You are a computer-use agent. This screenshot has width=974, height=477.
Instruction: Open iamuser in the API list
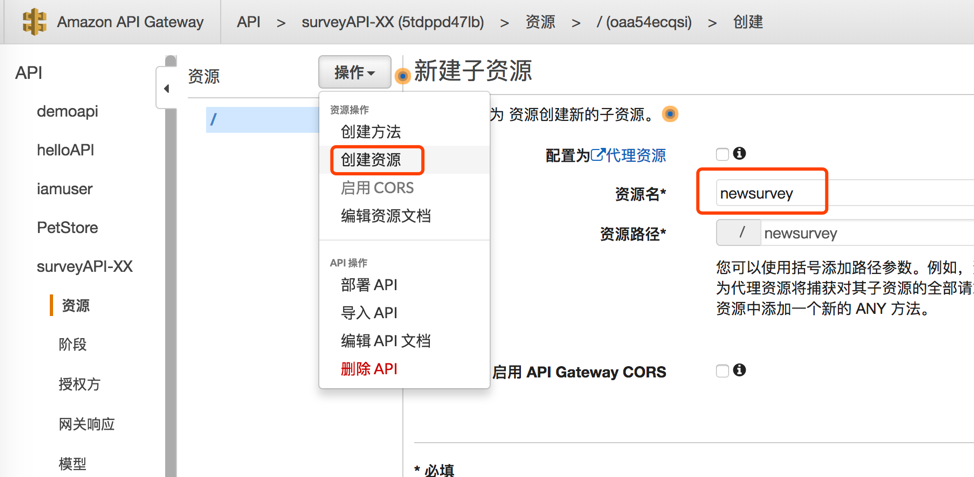tap(65, 189)
